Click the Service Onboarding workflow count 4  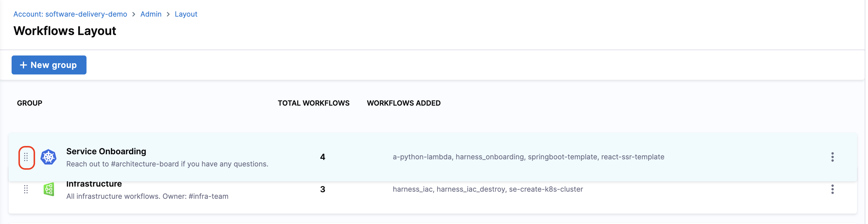(x=323, y=157)
